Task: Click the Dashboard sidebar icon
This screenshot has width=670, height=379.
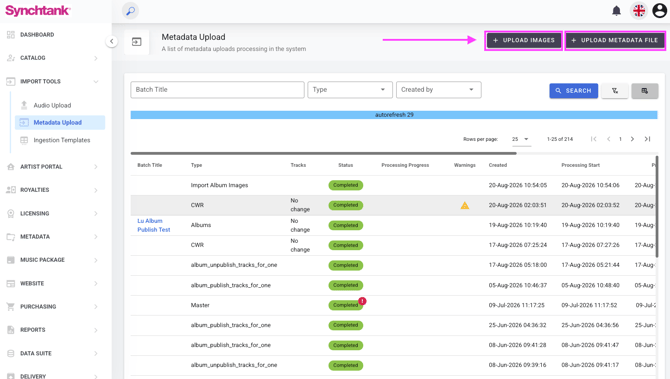Action: tap(11, 35)
